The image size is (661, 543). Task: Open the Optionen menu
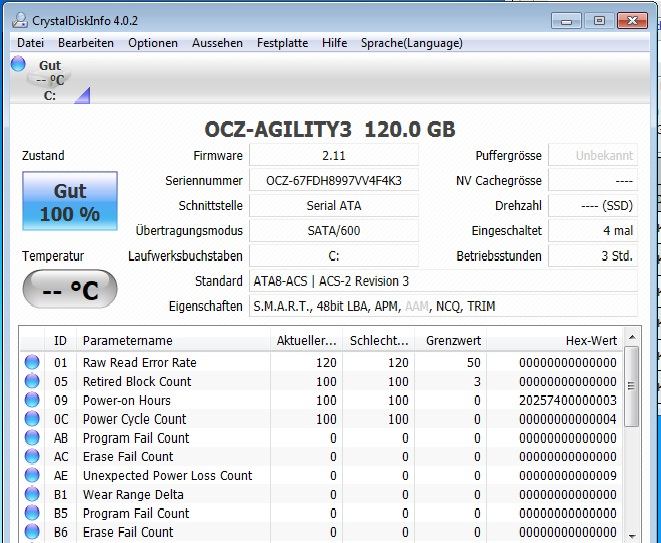coord(153,43)
